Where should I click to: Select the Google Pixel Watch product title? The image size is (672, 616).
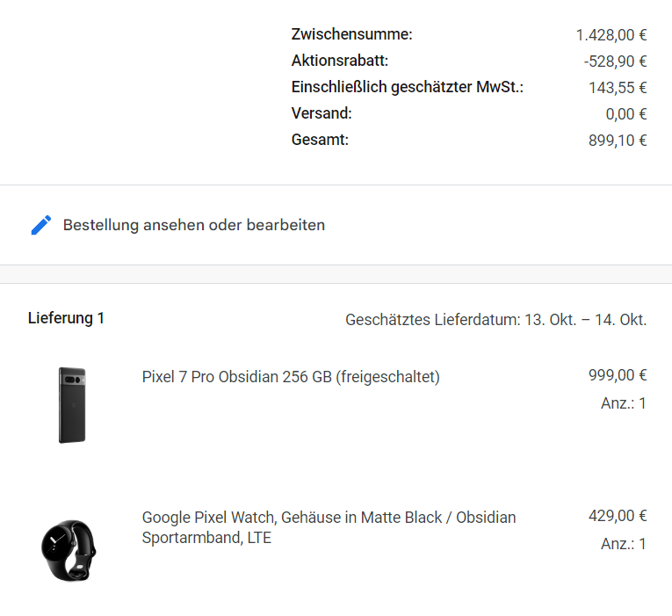click(329, 527)
